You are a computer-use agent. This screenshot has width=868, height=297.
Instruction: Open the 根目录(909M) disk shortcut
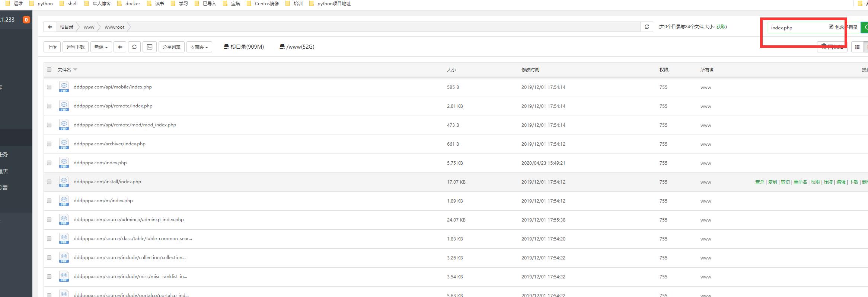tap(244, 47)
